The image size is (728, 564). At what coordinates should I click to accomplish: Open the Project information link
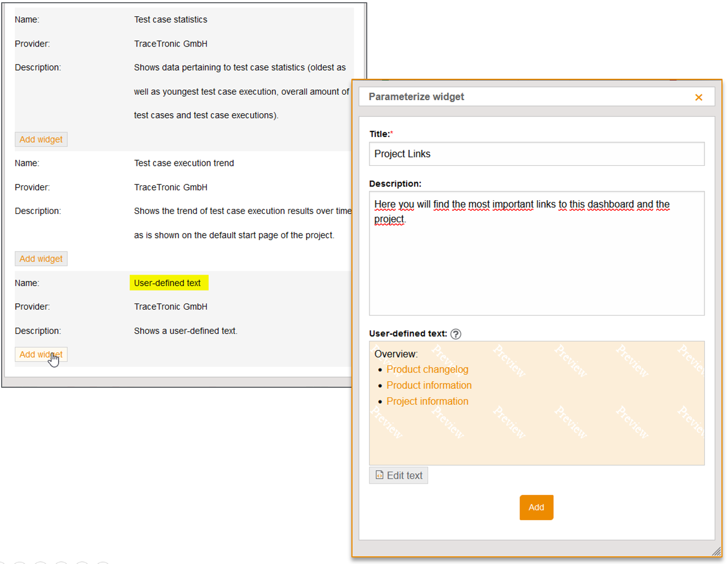click(x=427, y=401)
